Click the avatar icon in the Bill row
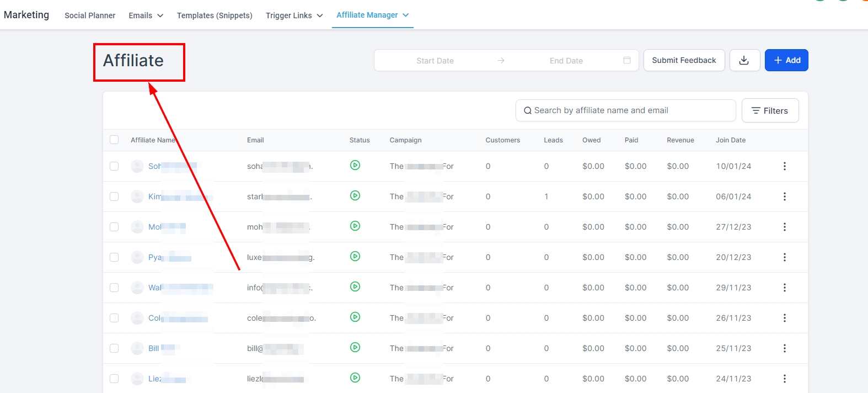Image resolution: width=868 pixels, height=393 pixels. click(137, 348)
